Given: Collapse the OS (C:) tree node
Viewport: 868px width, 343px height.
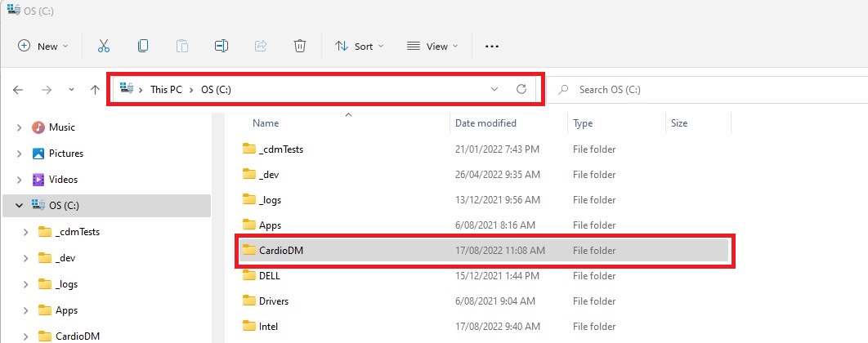Looking at the screenshot, I should 19,205.
